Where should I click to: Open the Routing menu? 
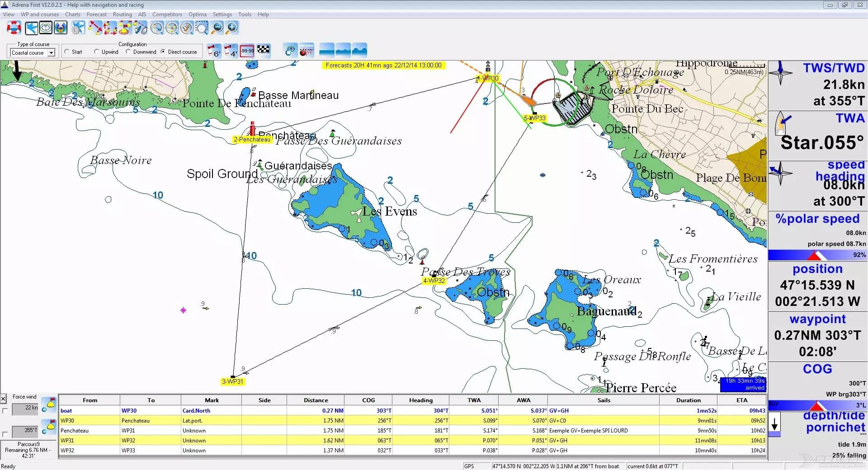click(x=123, y=14)
